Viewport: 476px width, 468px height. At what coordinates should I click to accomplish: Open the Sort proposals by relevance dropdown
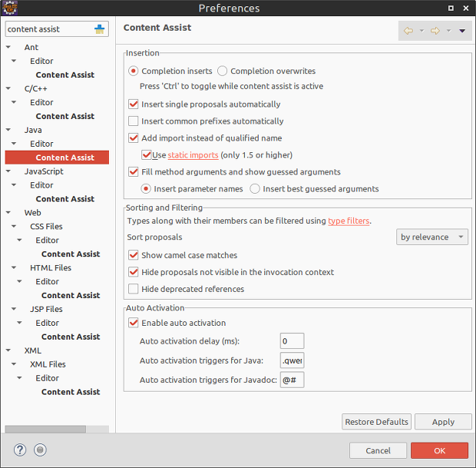click(x=432, y=237)
